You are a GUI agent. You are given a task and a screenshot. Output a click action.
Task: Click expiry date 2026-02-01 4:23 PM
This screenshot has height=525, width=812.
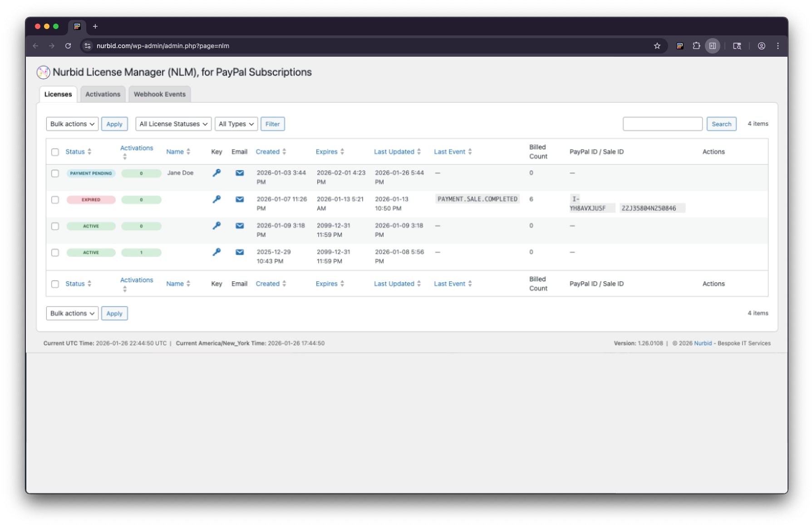point(341,177)
